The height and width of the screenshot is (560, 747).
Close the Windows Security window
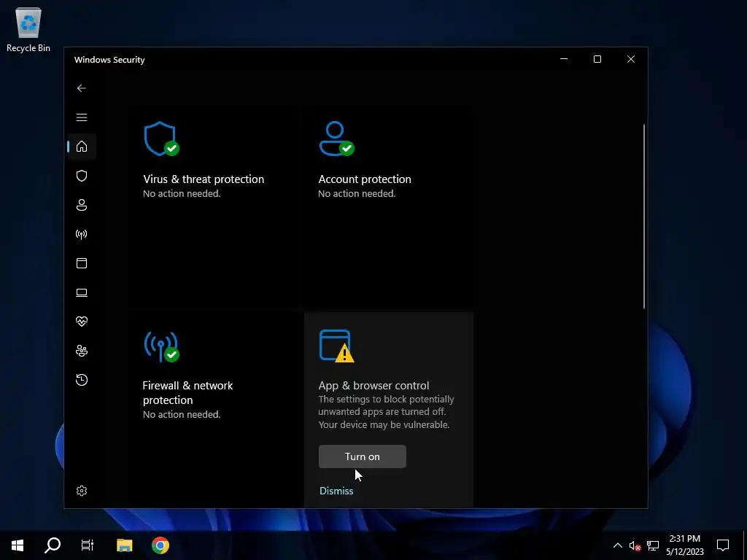(631, 59)
